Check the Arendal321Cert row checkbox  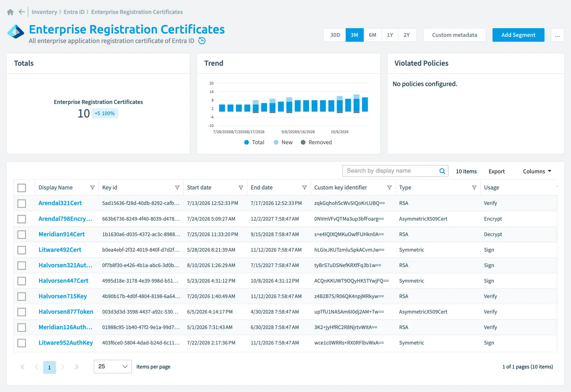[22, 203]
